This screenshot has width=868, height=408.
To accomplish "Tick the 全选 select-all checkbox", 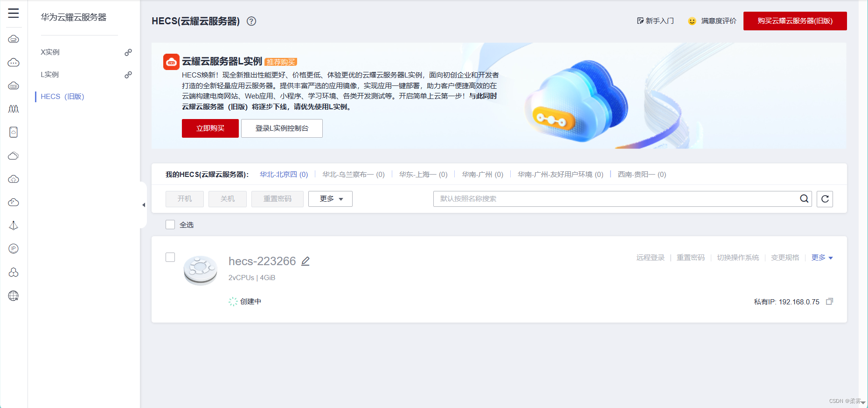I will (170, 225).
